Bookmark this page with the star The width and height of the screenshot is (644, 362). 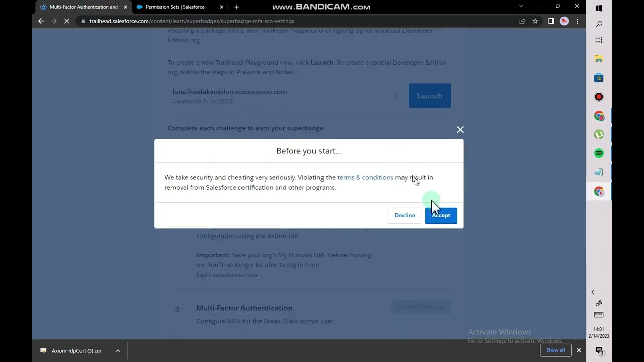tap(535, 21)
